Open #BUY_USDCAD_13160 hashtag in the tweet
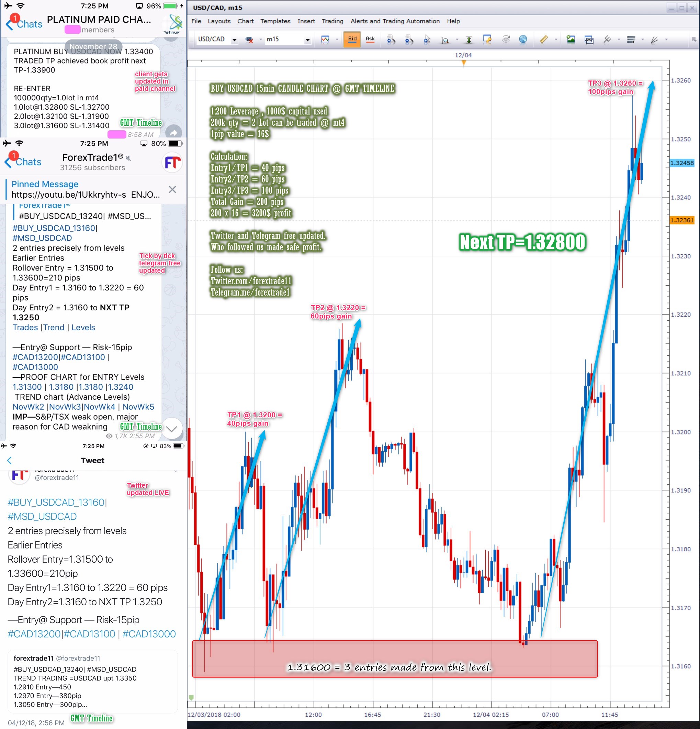Screen dimensions: 700x729 (x=56, y=502)
